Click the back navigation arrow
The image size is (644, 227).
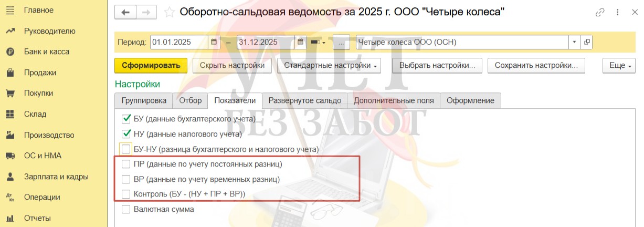click(x=125, y=12)
